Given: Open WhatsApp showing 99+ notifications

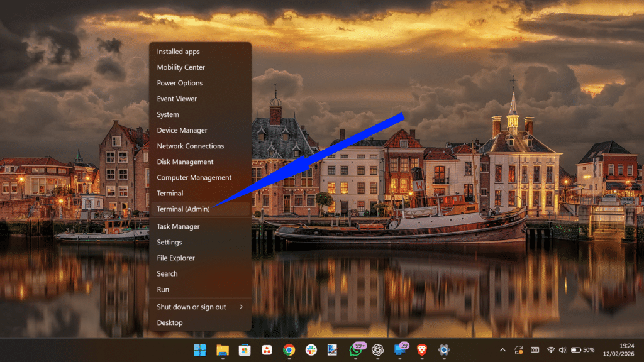Looking at the screenshot, I should 356,350.
